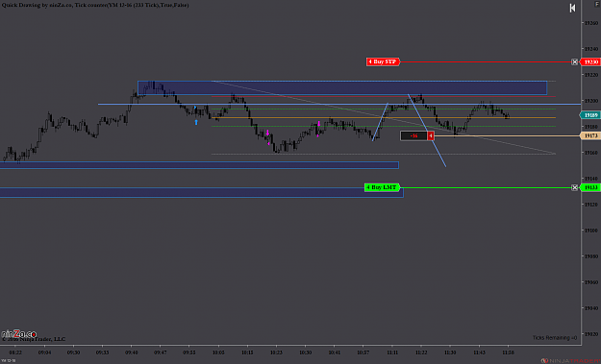Click the 11:11 time axis label
The width and height of the screenshot is (601, 364).
tap(392, 352)
